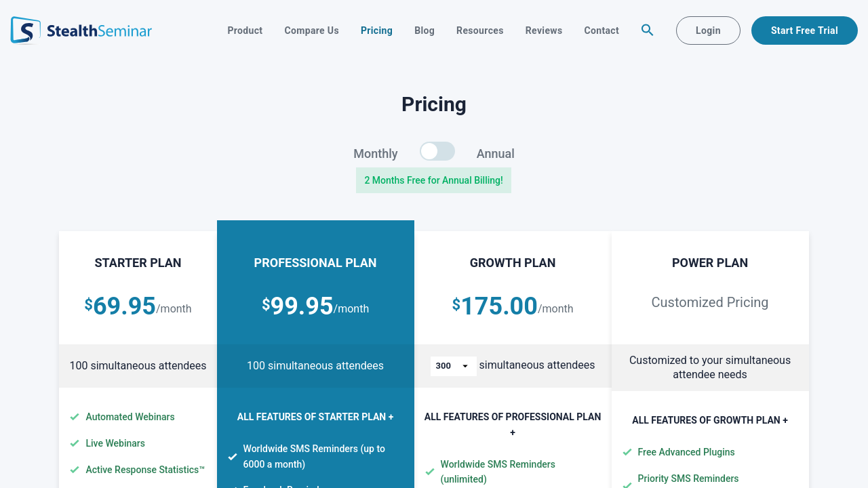Open the 300 attendees dropdown
Screen dimensions: 868x488
453,366
